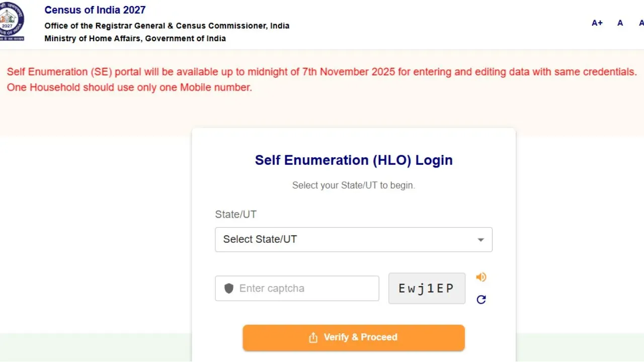The width and height of the screenshot is (644, 362).
Task: Click the Census of India emblem logo
Action: click(11, 22)
